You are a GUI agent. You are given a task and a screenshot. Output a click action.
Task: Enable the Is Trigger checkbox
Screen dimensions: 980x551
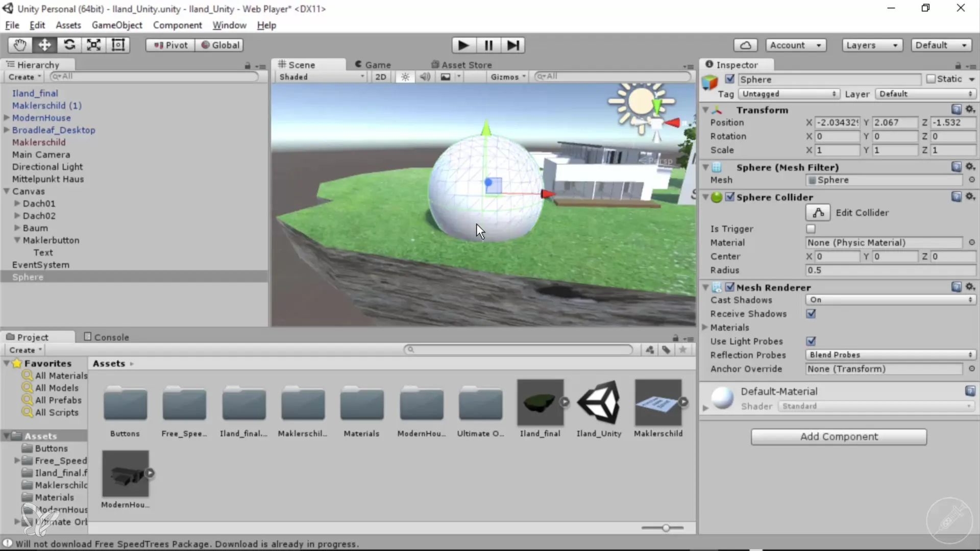point(811,229)
